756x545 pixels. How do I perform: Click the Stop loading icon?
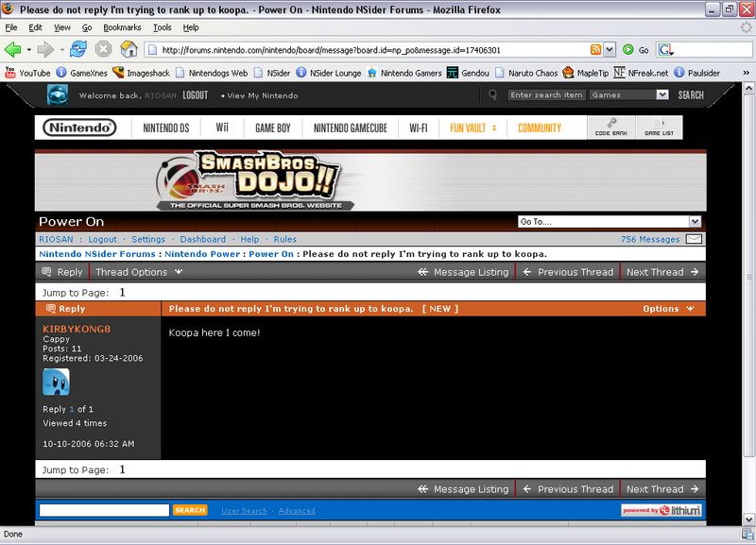(x=103, y=49)
